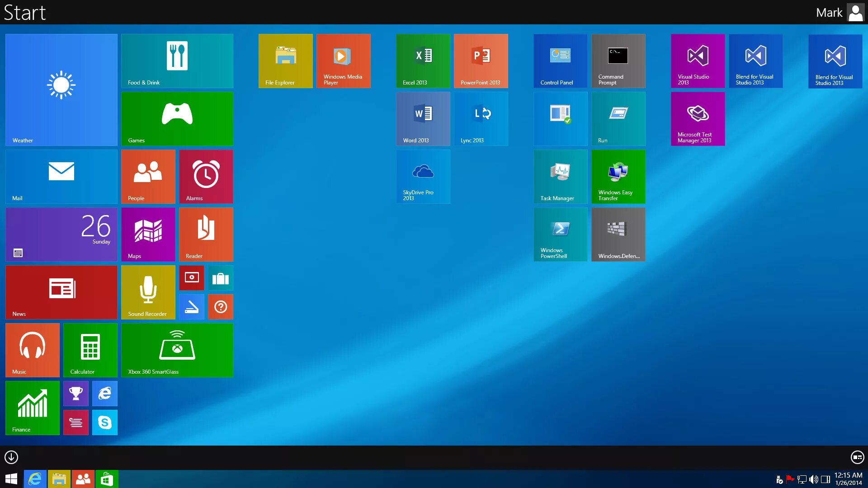Launch Word 2013
The image size is (868, 488).
point(423,118)
